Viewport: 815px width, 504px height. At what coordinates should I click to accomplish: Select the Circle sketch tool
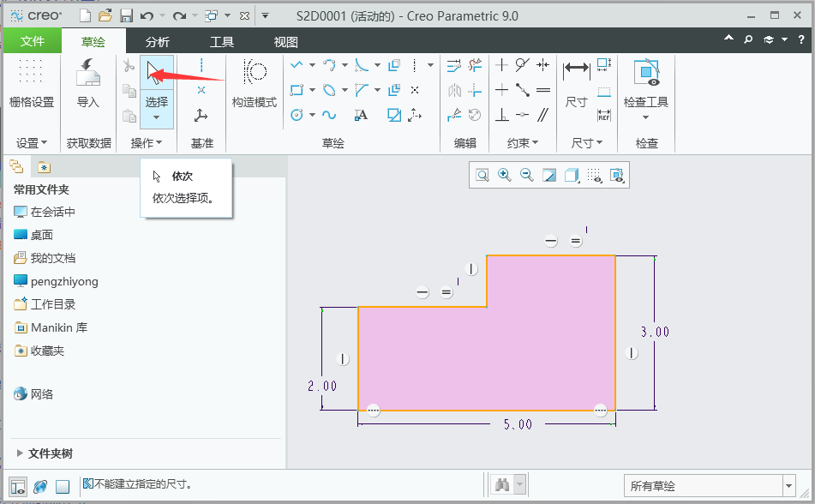click(297, 115)
